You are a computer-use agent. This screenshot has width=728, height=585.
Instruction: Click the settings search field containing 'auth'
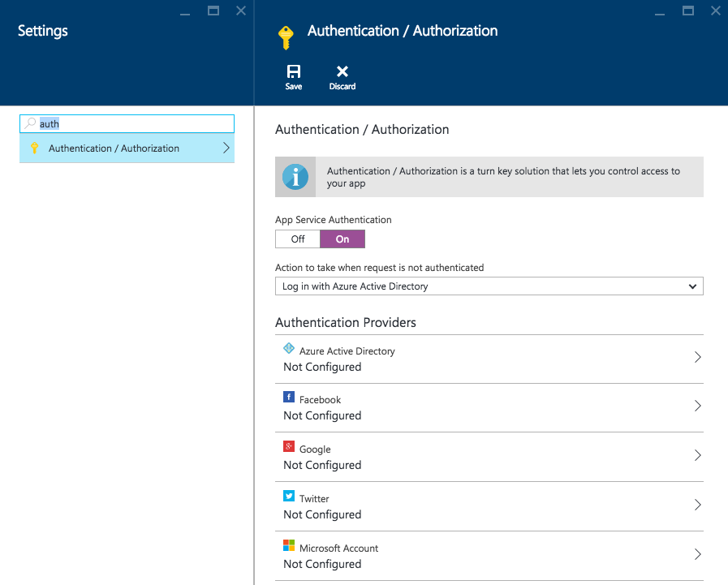127,123
